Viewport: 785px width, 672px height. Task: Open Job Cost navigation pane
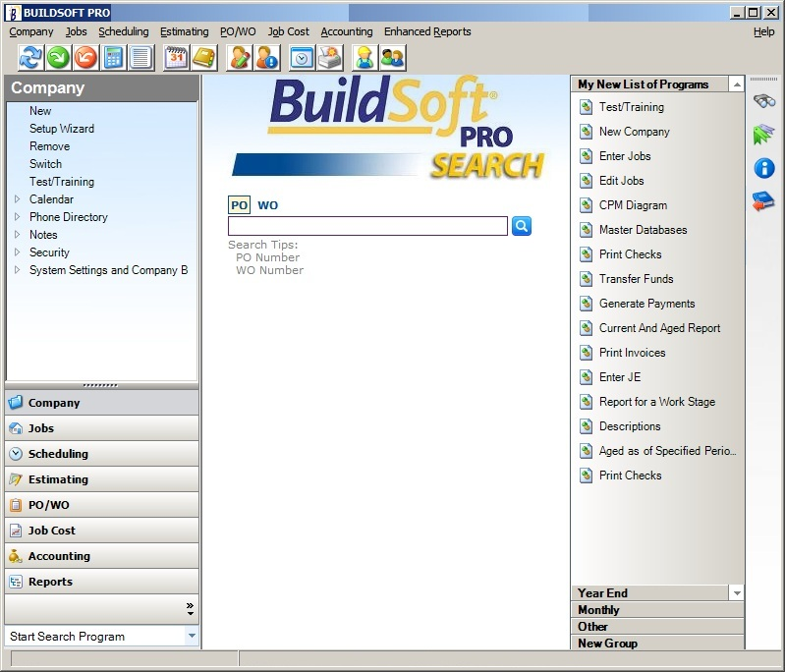tap(101, 531)
